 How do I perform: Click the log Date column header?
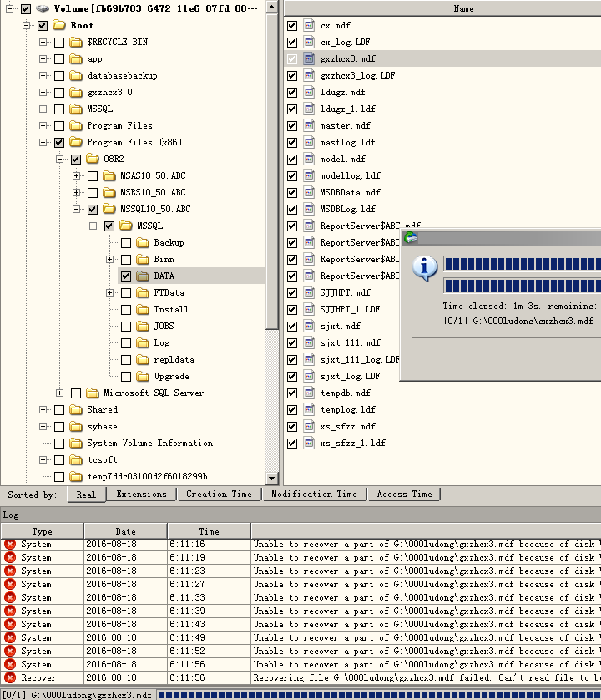click(x=126, y=531)
